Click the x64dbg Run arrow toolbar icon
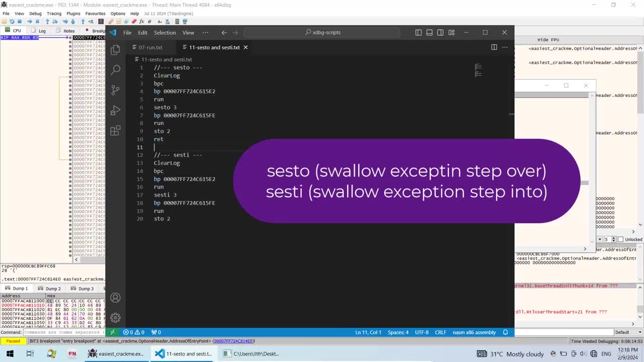644x362 pixels. click(30, 22)
